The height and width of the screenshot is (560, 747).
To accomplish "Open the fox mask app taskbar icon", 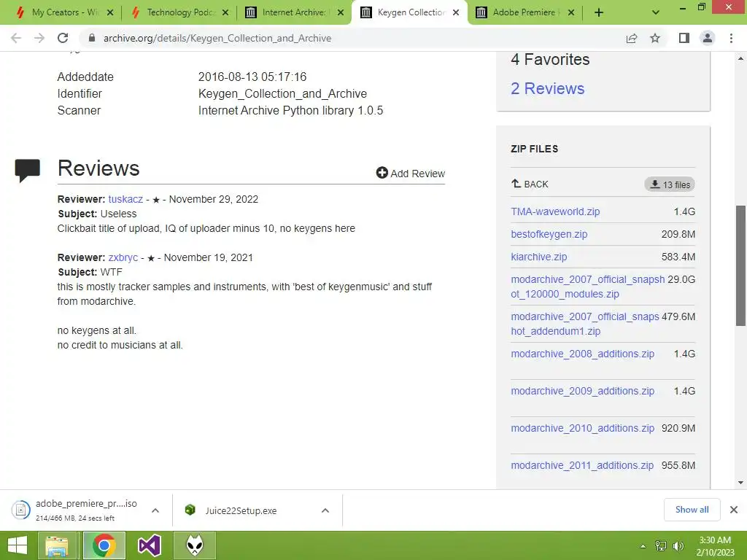I will click(195, 545).
